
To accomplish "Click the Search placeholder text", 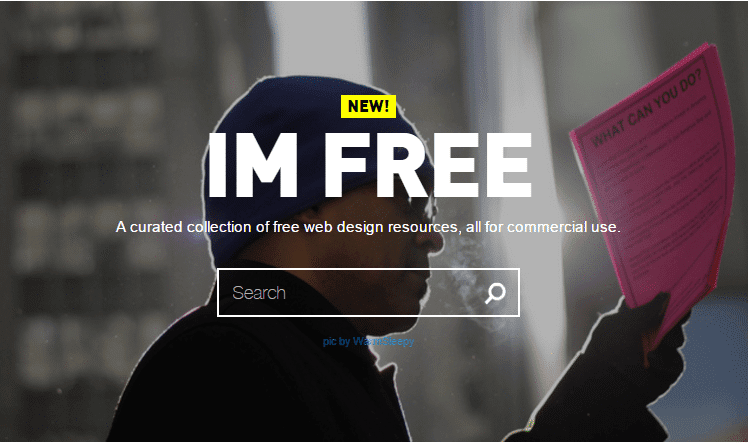I will (x=259, y=293).
